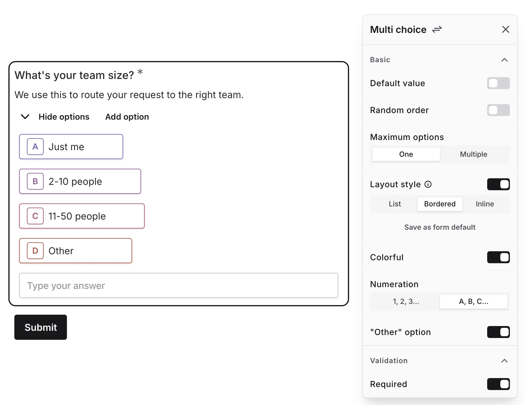The height and width of the screenshot is (405, 532).
Task: Collapse the Basic section chevron
Action: coord(505,60)
